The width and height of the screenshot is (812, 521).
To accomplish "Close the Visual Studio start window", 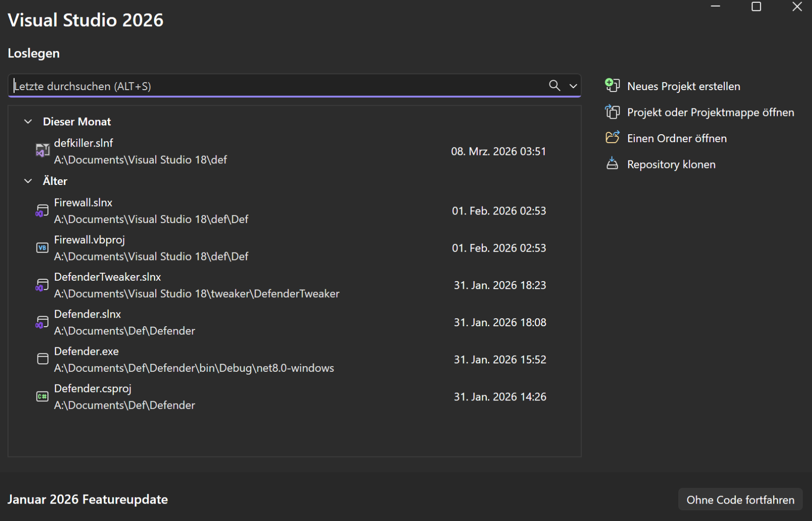I will (797, 7).
